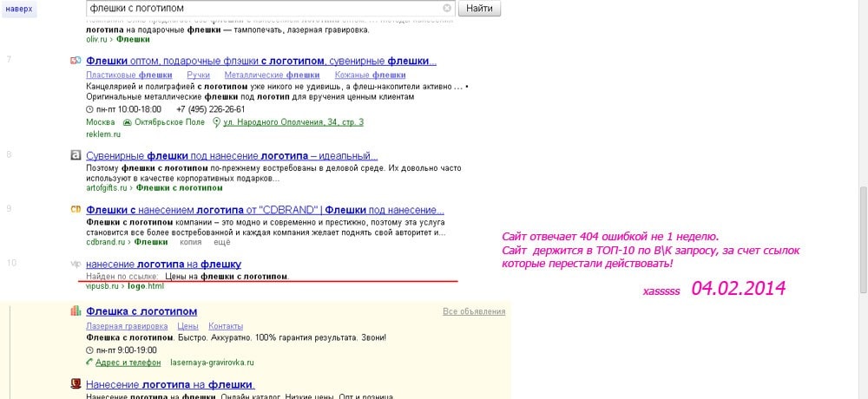Click phone number +7 (495) 226-26-61

pos(210,109)
